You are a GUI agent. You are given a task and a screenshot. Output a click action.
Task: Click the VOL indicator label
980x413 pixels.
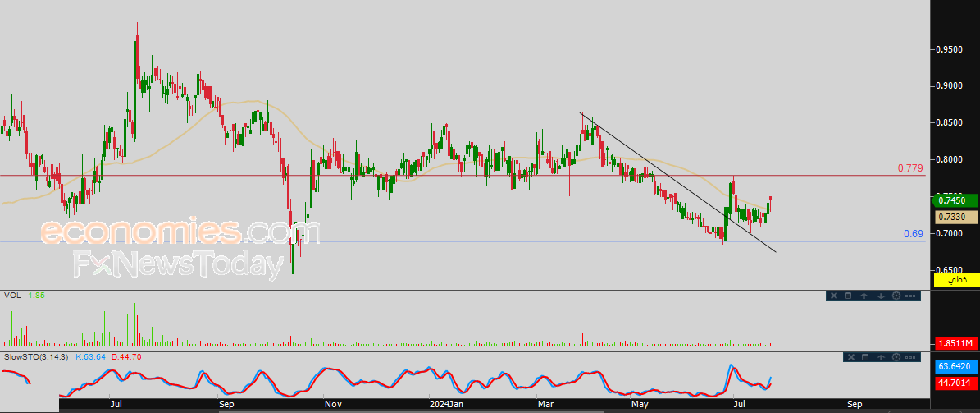(11, 295)
